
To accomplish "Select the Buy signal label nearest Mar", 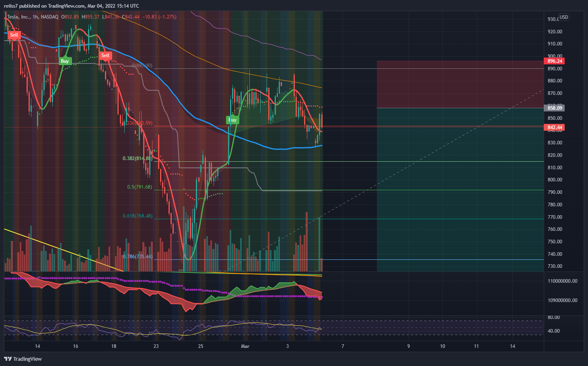I will tap(233, 120).
